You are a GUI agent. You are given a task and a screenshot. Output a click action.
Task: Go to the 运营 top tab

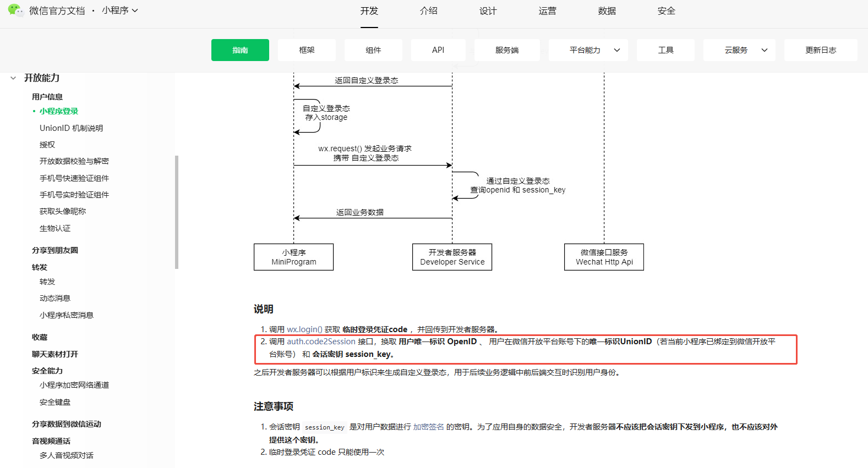548,11
